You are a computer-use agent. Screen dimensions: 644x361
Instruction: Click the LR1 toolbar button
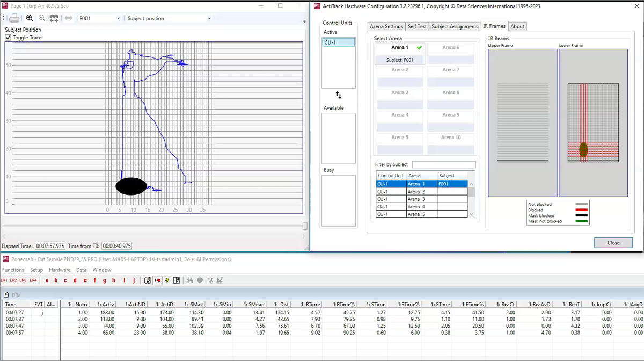(4, 280)
